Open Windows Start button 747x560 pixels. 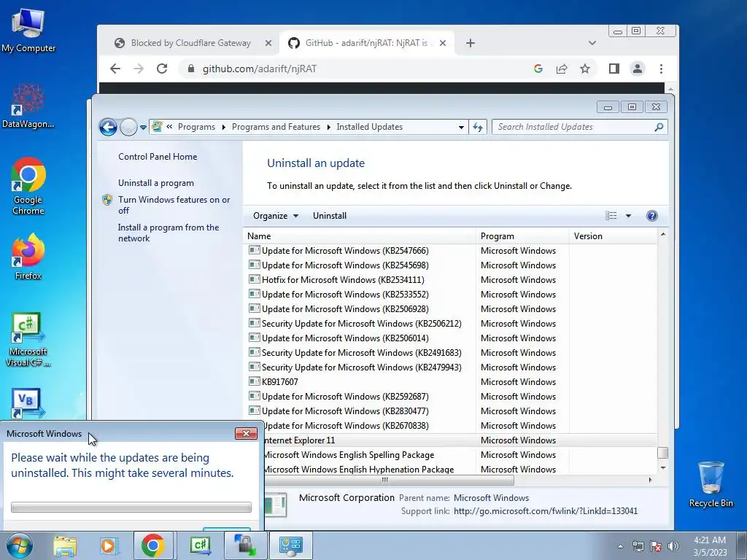20,545
